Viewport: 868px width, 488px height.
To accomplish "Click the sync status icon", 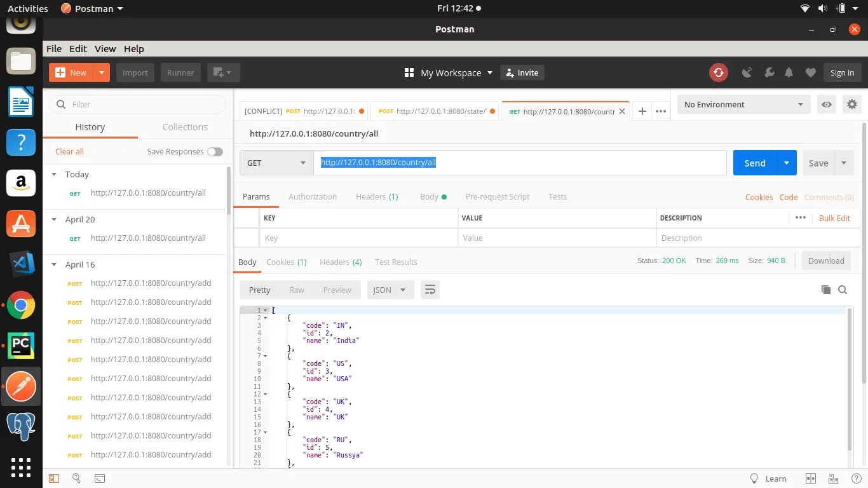I will tap(719, 72).
